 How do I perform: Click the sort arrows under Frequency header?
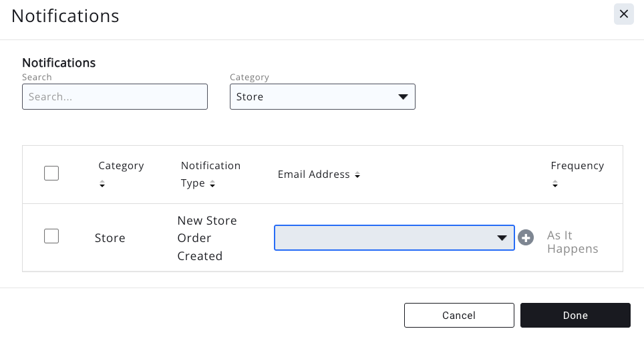pyautogui.click(x=555, y=184)
